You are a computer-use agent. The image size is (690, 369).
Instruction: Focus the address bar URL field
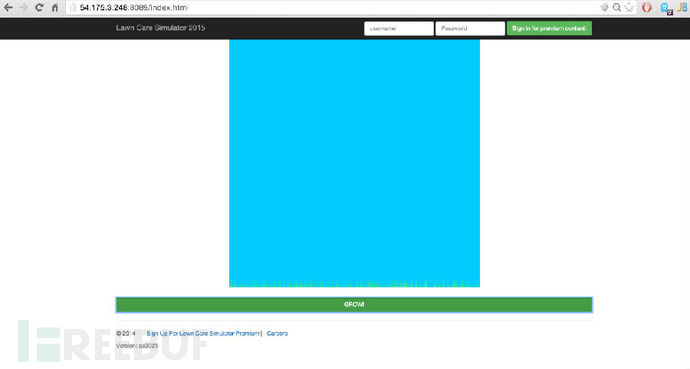click(334, 7)
